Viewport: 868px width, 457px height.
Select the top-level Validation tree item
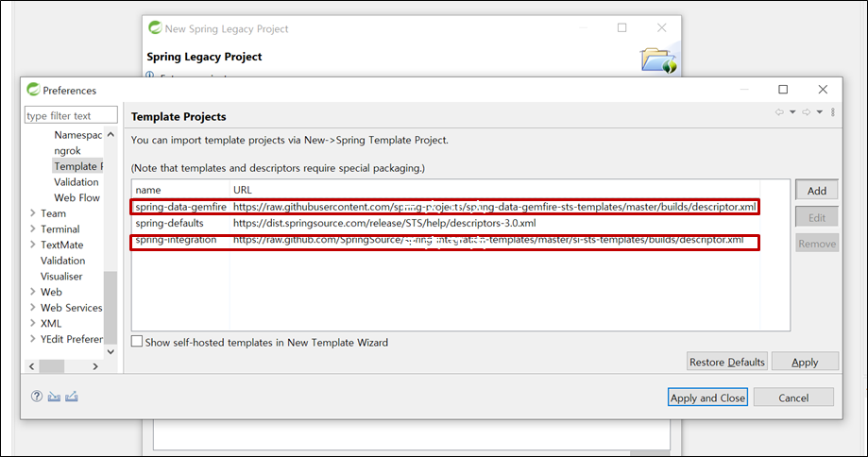(62, 260)
